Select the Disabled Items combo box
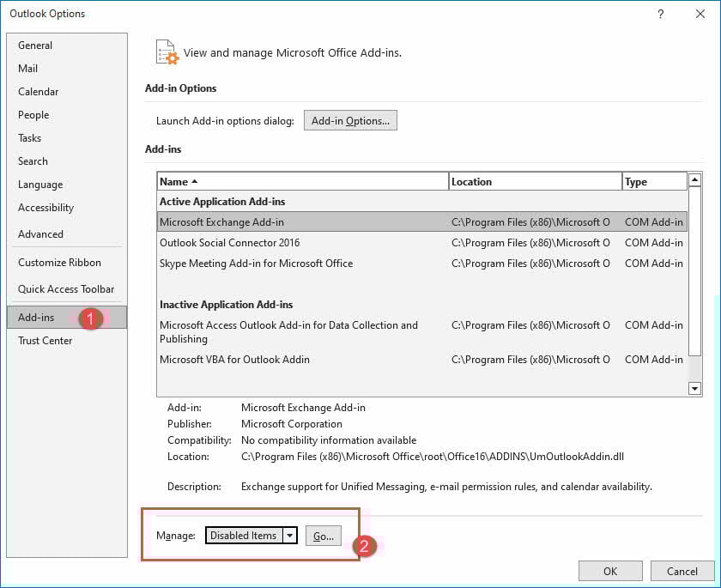The height and width of the screenshot is (588, 721). (243, 536)
